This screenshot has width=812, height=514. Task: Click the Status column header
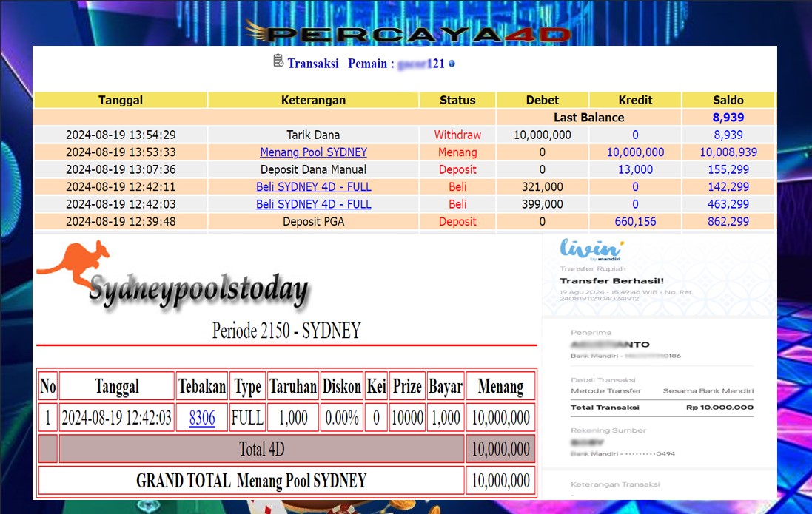pyautogui.click(x=457, y=100)
